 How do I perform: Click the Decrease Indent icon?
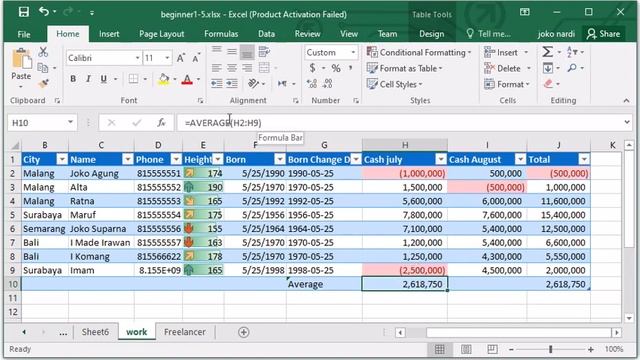tap(217, 83)
